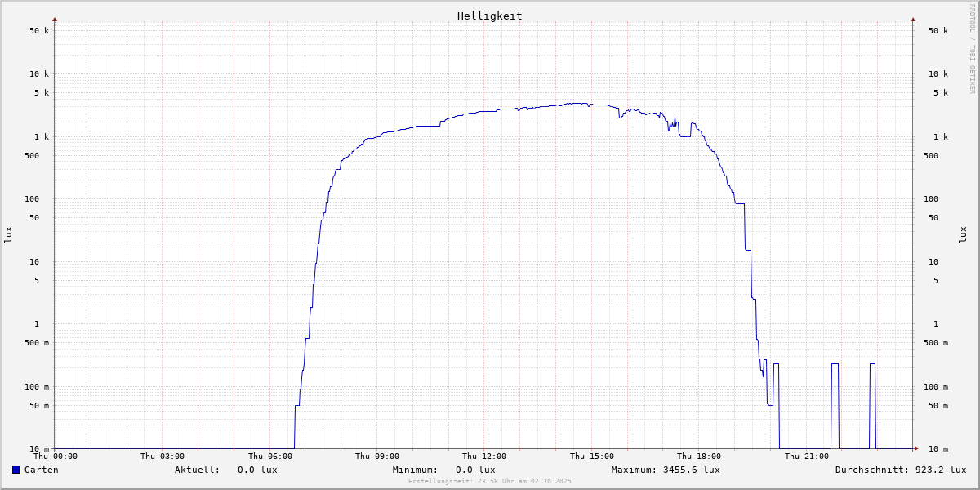The height and width of the screenshot is (490, 980).
Task: Click the 100 m label on left axis
Action: point(37,387)
